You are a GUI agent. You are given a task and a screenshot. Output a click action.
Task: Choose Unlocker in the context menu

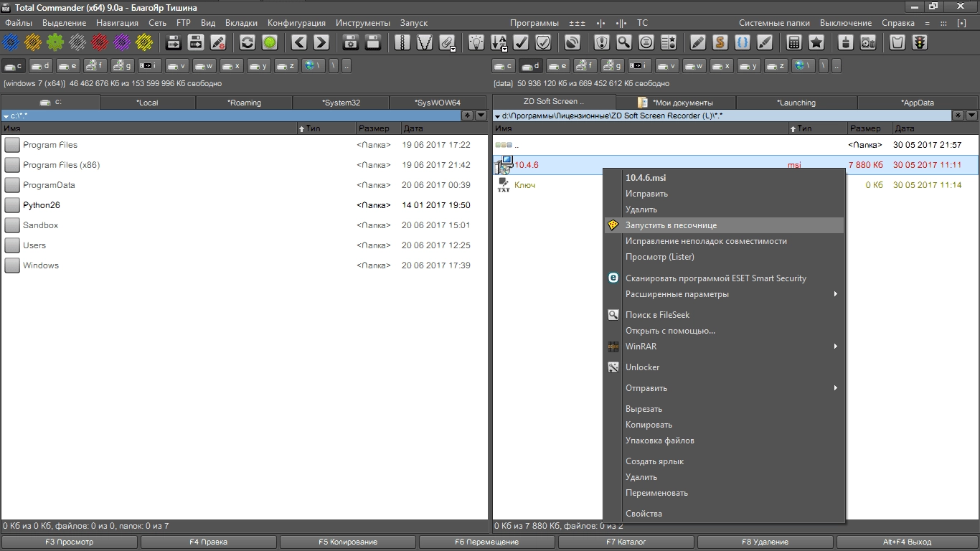pos(724,367)
